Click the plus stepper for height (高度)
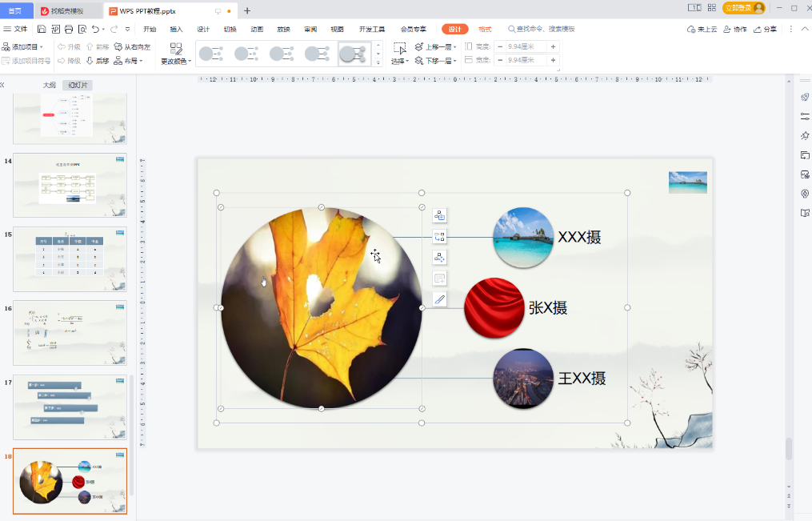812x521 pixels. tap(553, 47)
